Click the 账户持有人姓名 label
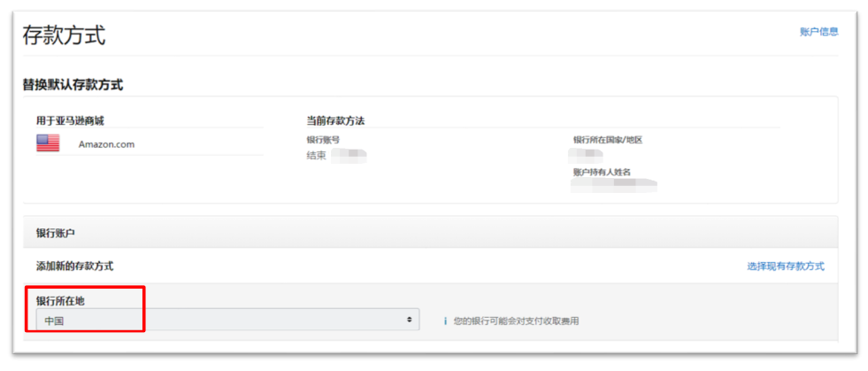 coord(602,172)
